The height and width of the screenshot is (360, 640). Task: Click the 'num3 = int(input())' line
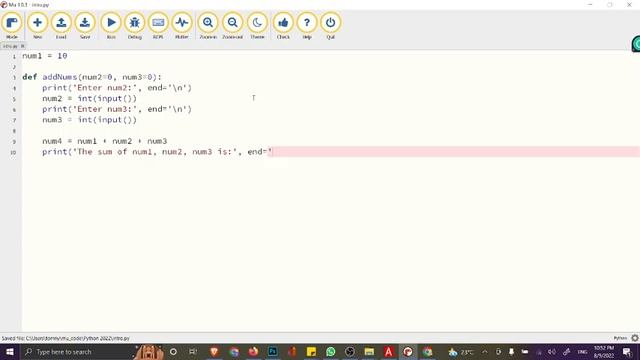(89, 120)
